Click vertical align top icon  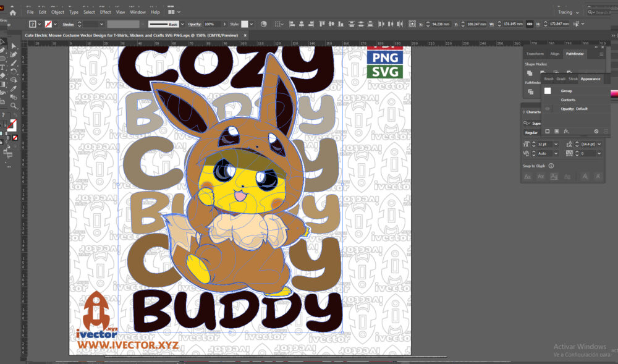pos(322,24)
